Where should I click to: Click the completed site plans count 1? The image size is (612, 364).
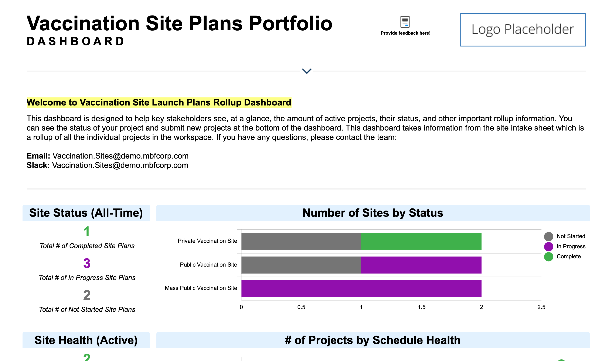(86, 232)
